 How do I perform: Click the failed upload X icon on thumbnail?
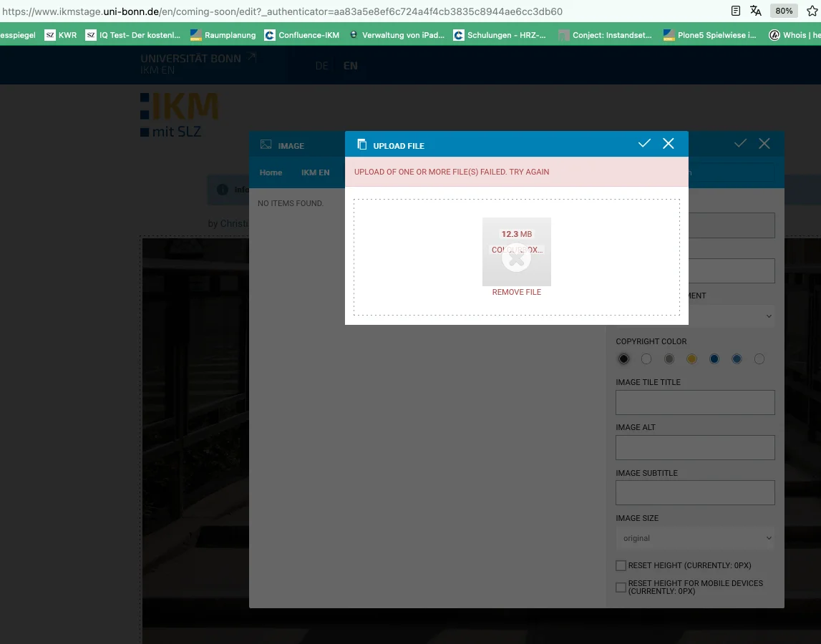pos(516,260)
